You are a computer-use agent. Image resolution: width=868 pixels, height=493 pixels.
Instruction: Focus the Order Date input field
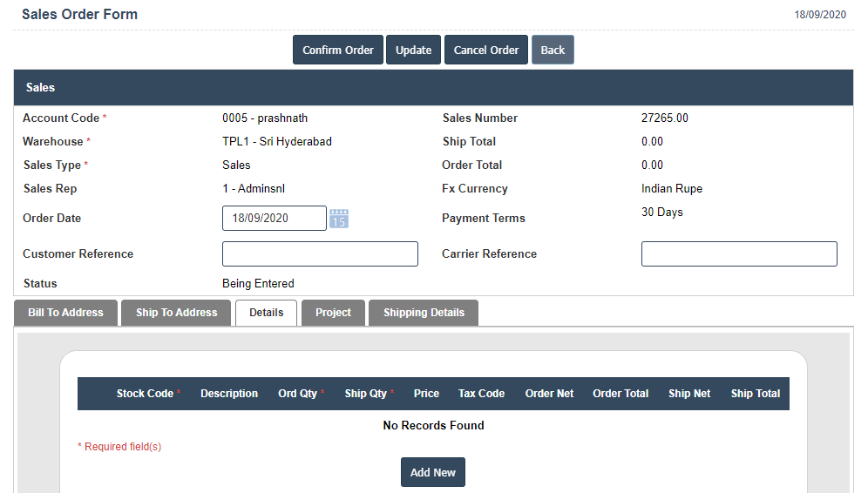click(x=274, y=219)
